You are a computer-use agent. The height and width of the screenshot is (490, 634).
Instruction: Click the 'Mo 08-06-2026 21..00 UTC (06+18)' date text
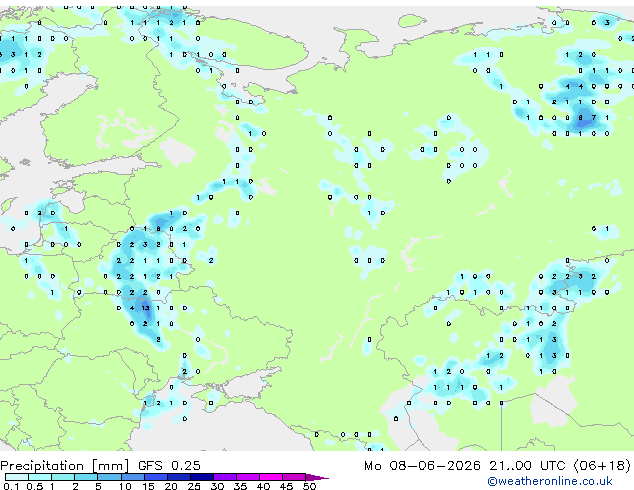pos(497,466)
